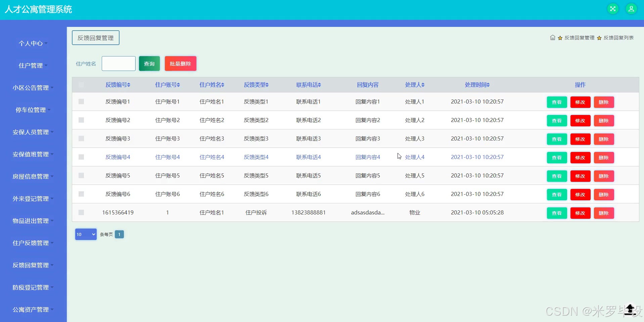644x322 pixels.
Task: Click the fullscreen toggle icon in header
Action: click(x=613, y=9)
